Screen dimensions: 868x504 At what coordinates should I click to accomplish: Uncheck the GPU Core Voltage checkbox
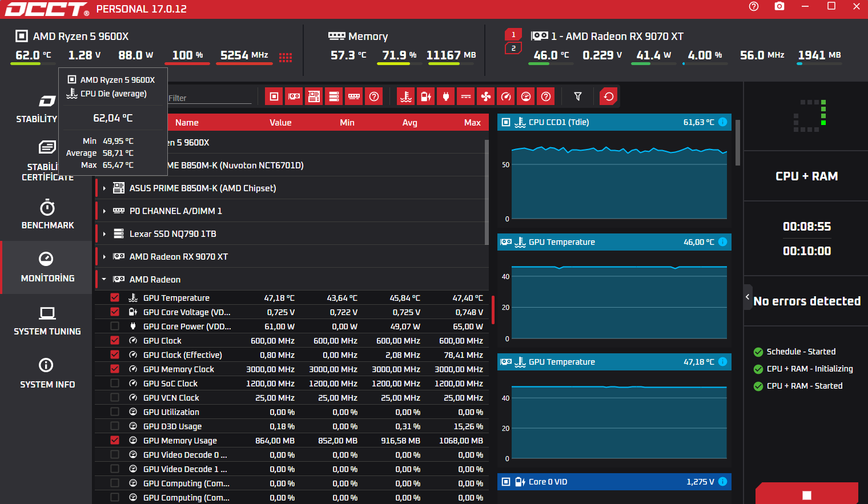[x=115, y=312]
